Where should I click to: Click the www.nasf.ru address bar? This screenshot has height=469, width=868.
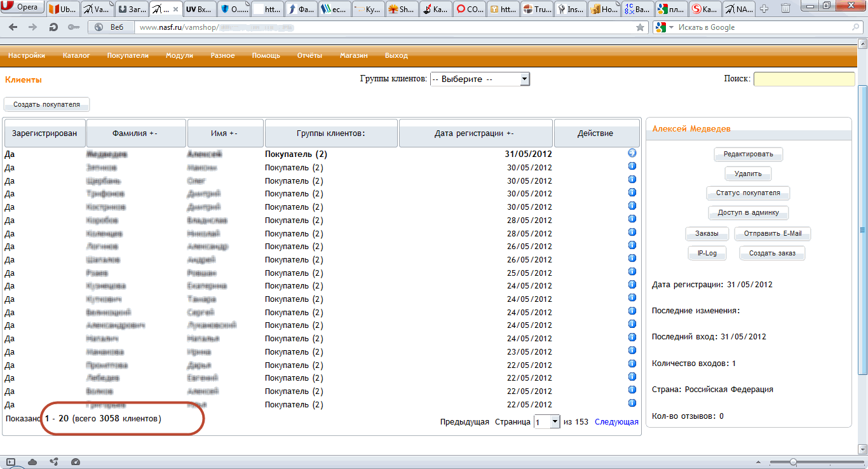[384, 27]
